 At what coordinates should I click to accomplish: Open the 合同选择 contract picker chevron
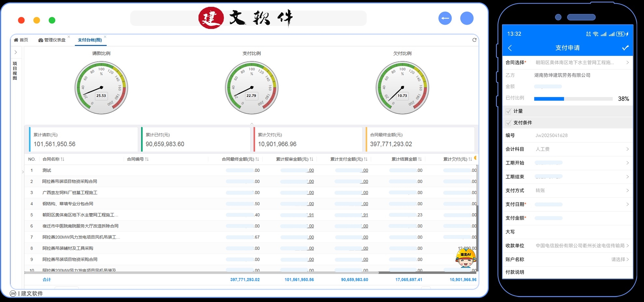coord(628,62)
